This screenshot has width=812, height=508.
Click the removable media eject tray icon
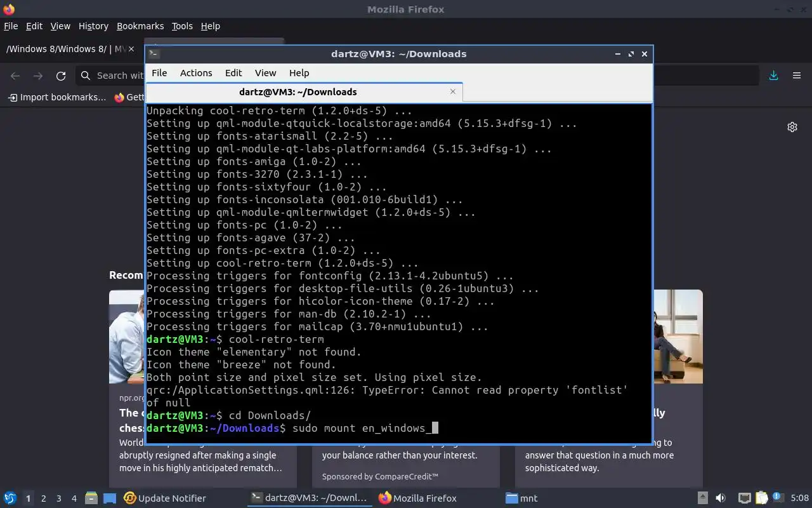coord(702,498)
